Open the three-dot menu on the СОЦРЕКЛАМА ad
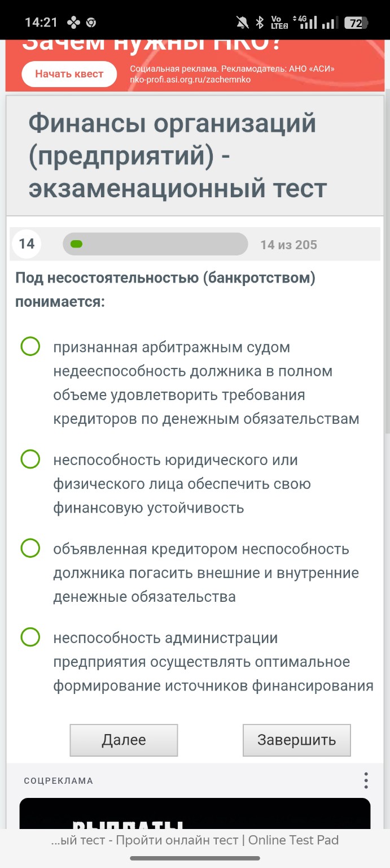The image size is (390, 868). [367, 779]
